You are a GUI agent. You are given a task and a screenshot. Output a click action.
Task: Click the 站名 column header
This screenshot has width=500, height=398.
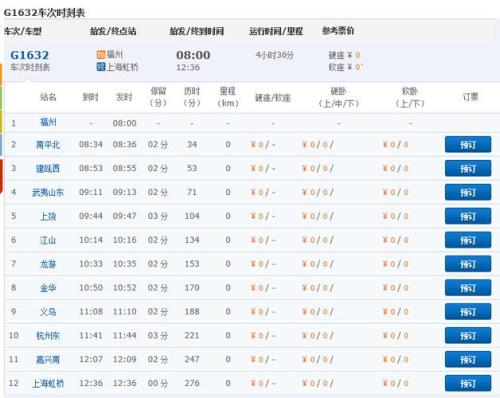coord(48,97)
